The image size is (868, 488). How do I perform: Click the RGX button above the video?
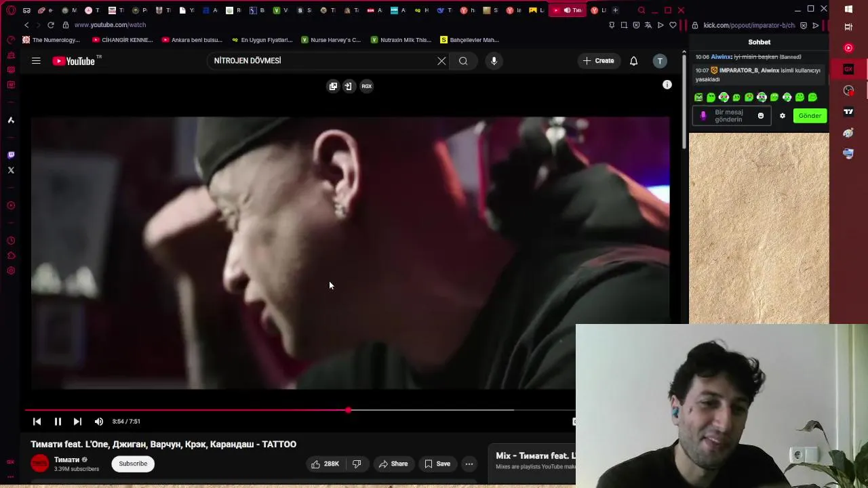point(366,86)
